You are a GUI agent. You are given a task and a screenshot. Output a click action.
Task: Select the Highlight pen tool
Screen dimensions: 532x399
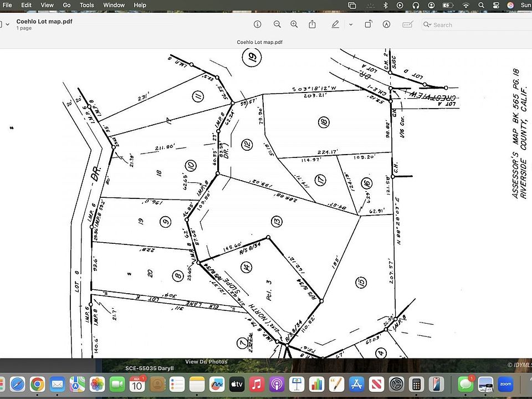[x=335, y=24]
